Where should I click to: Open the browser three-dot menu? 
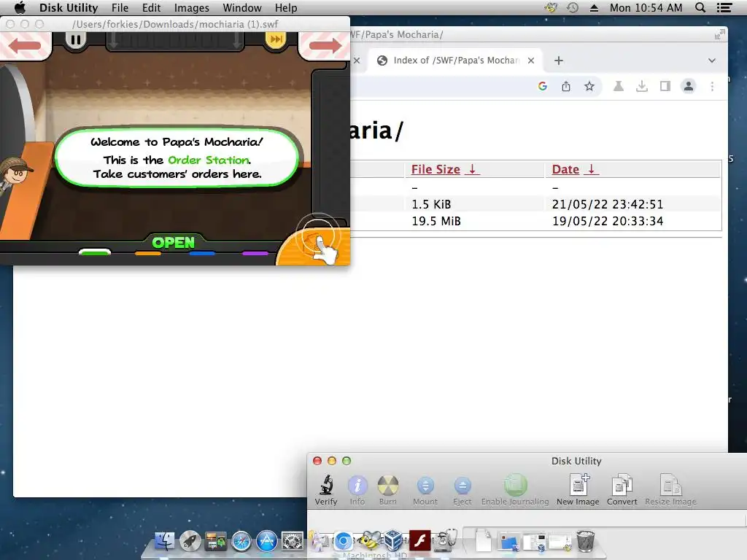click(712, 86)
